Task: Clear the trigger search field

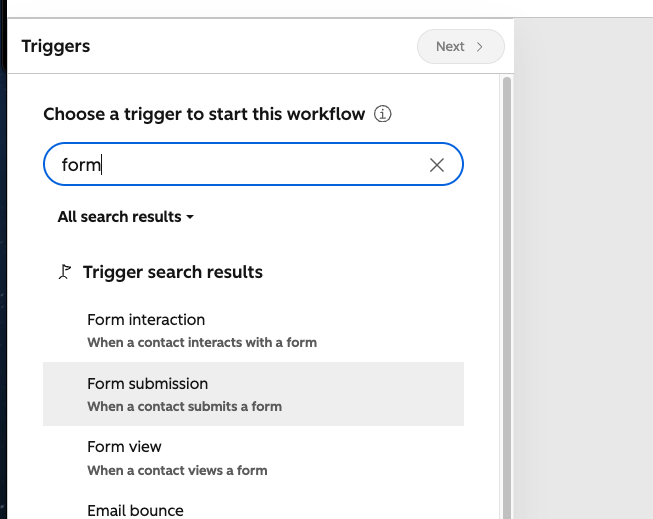Action: point(436,165)
